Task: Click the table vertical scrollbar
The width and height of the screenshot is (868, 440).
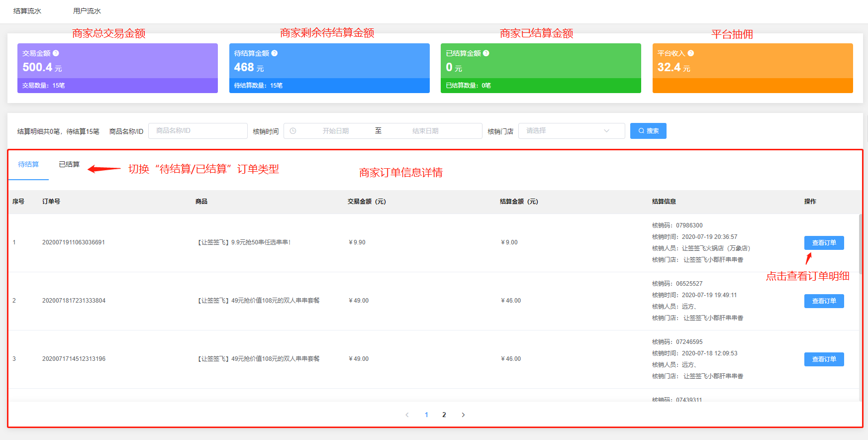Action: pos(861,244)
